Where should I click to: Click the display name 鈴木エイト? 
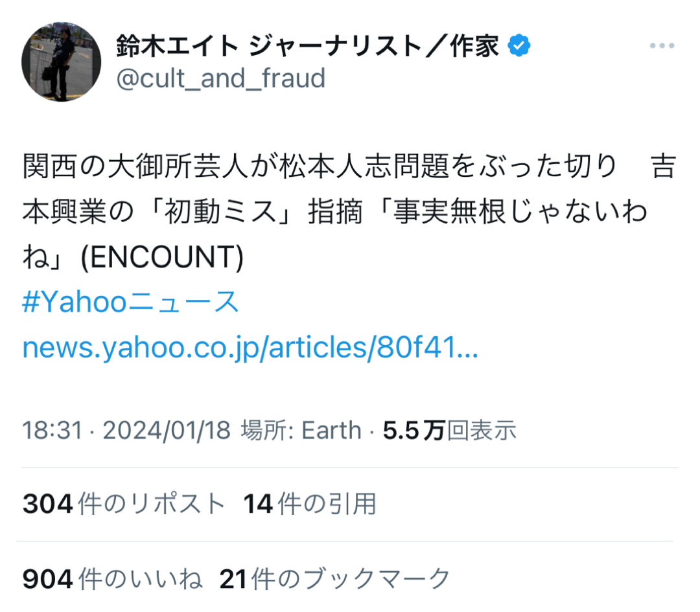point(176,46)
